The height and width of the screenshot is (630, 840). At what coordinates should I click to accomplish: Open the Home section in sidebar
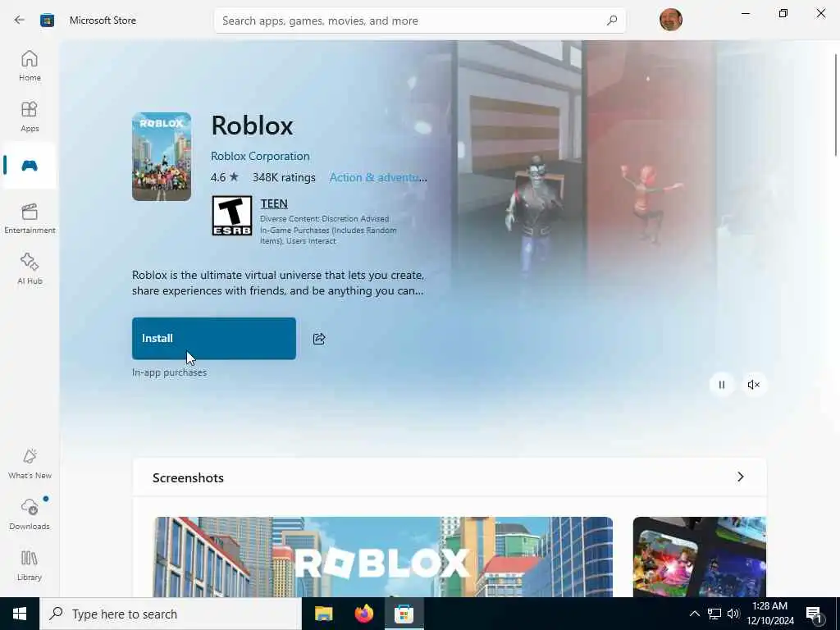click(x=30, y=66)
